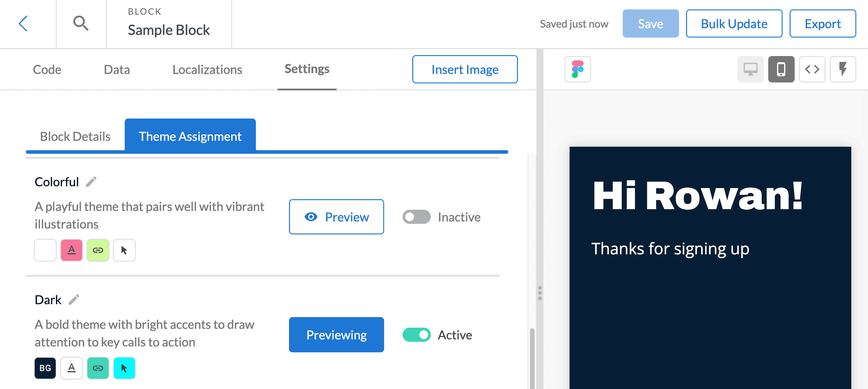Image resolution: width=868 pixels, height=389 pixels.
Task: Switch to the Localizations tab
Action: (x=207, y=69)
